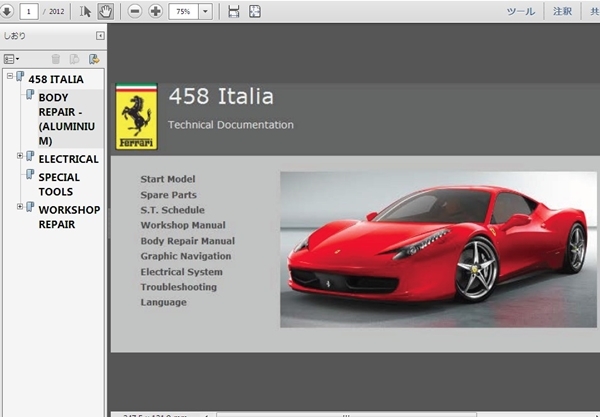This screenshot has width=600, height=417.
Task: Click the next page down-arrow icon
Action: (x=7, y=11)
